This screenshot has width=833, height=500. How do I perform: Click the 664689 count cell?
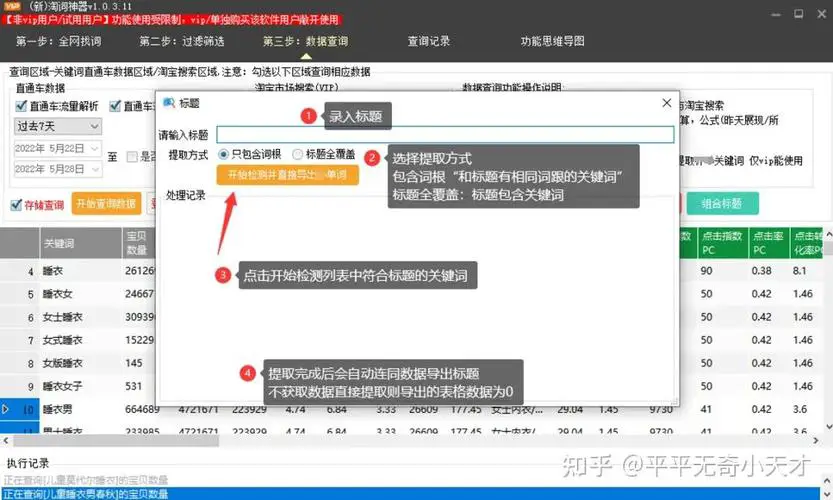pos(142,410)
